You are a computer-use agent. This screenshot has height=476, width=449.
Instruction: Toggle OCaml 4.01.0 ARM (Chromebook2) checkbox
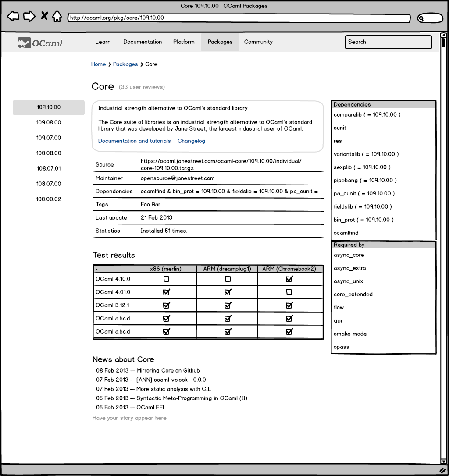click(289, 292)
